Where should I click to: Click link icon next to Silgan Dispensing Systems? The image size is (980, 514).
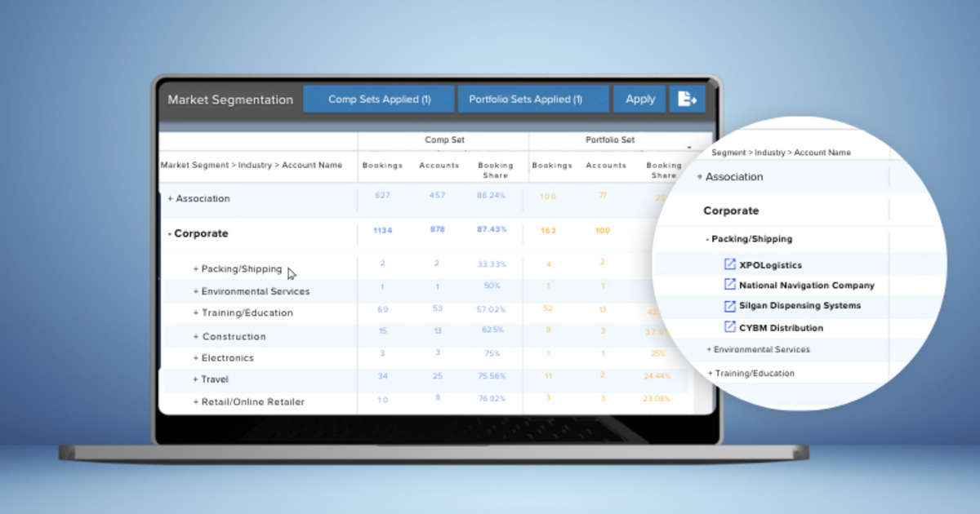[730, 305]
